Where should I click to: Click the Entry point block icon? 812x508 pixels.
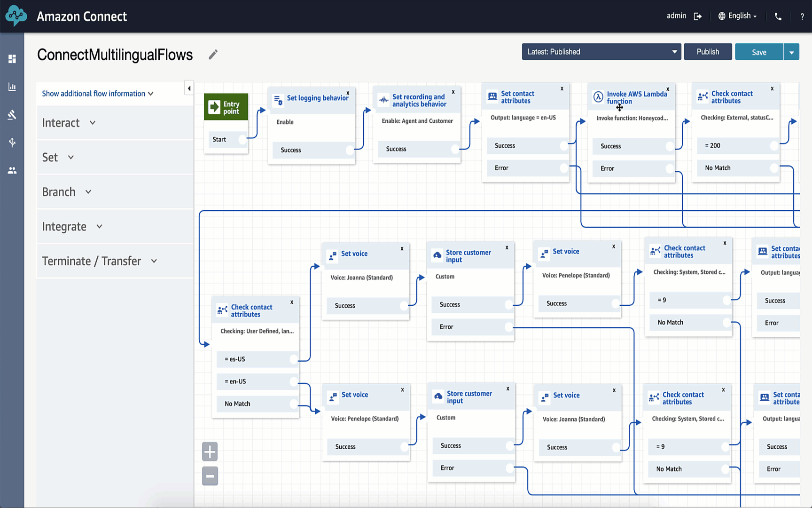(x=214, y=107)
